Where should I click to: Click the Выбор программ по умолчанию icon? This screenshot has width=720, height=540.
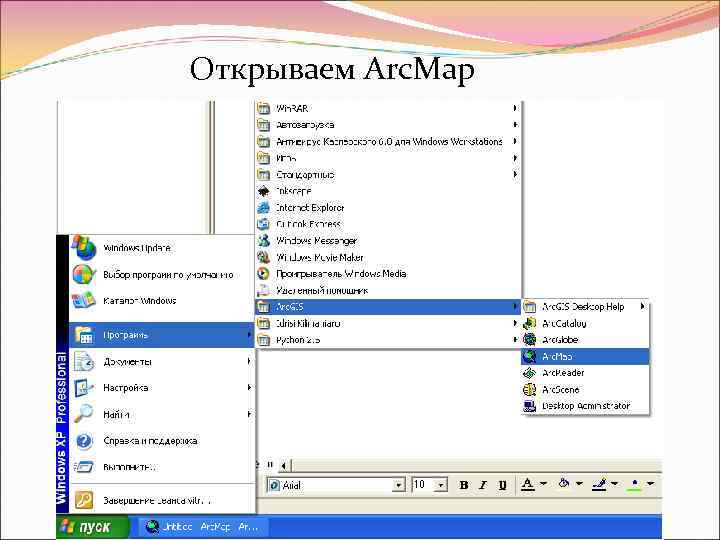coord(84,275)
